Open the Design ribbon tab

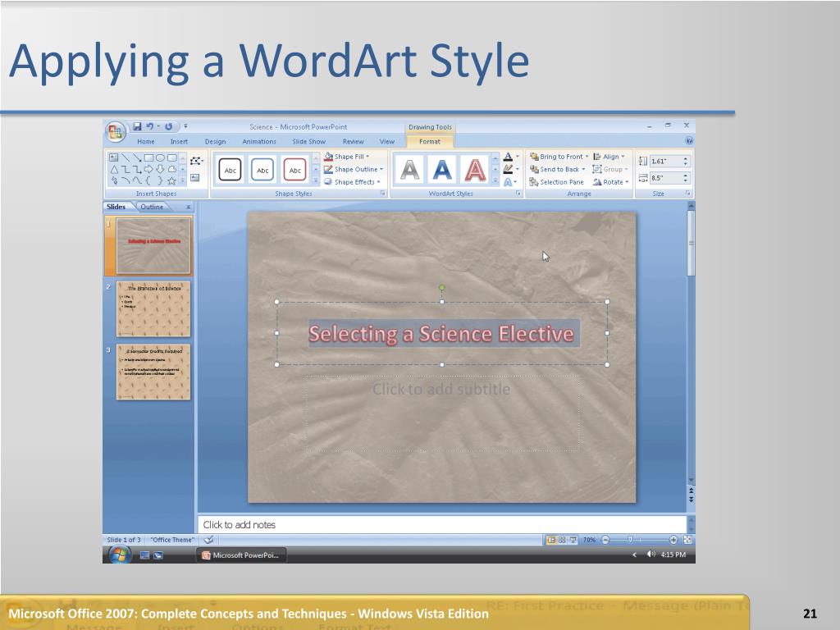point(215,141)
